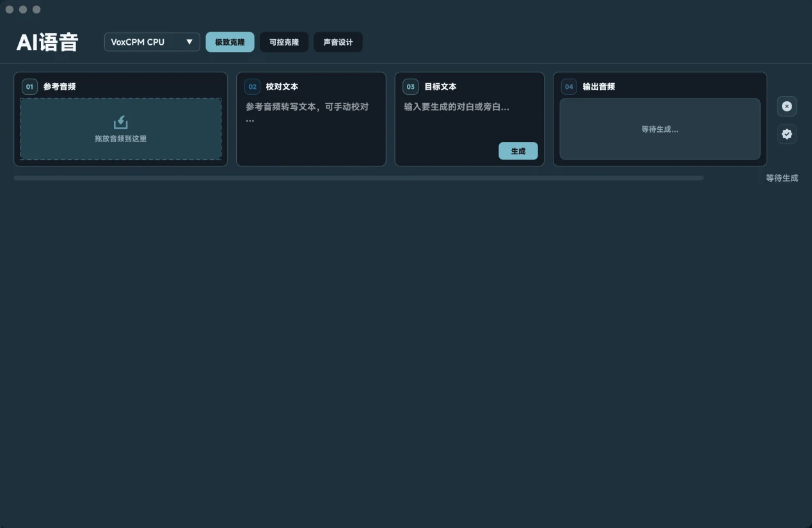
Task: Click the window close traffic-light button
Action: [x=10, y=10]
